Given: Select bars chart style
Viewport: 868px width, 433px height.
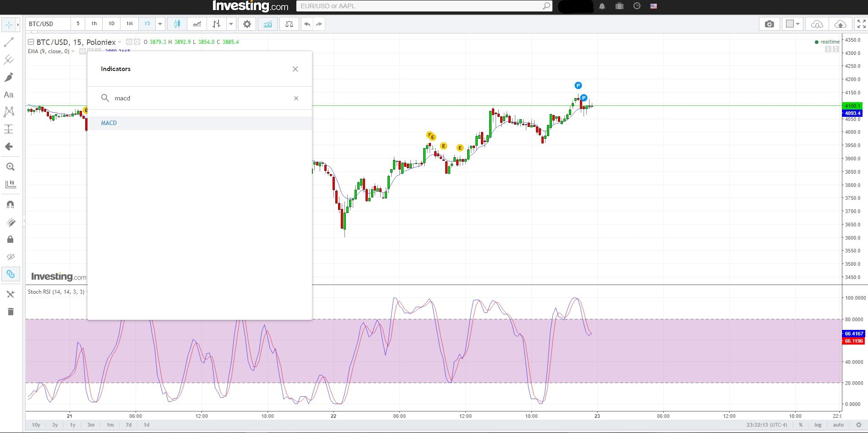Looking at the screenshot, I should pos(217,24).
